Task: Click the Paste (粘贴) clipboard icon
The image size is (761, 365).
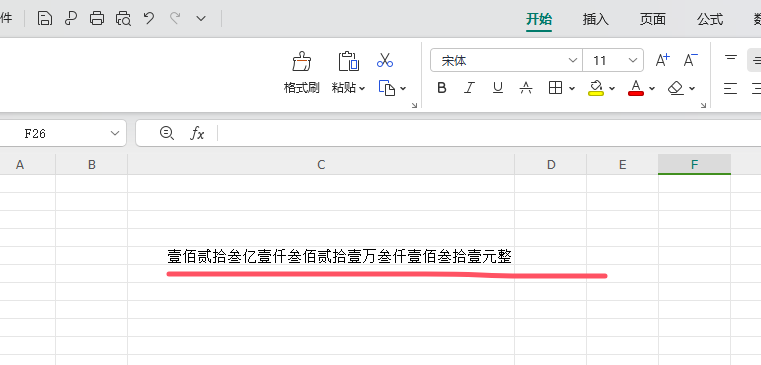Action: tap(348, 62)
